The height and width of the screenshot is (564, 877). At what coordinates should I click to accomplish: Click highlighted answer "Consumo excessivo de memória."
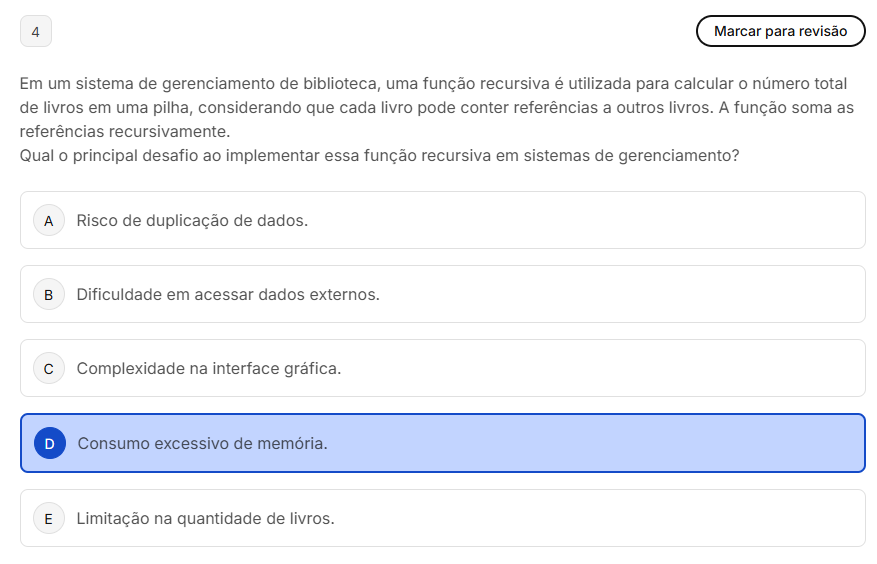[x=202, y=442]
